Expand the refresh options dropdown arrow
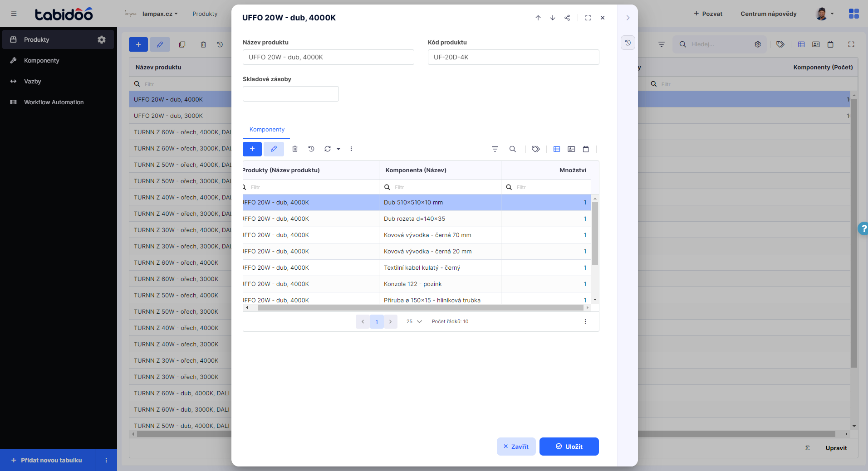 [x=338, y=149]
